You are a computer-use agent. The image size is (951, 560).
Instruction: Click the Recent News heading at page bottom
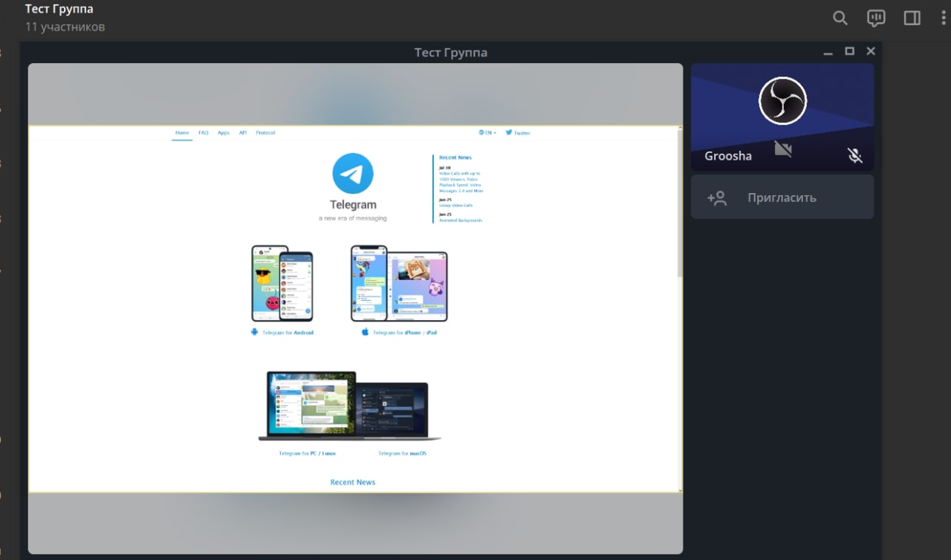[x=353, y=482]
